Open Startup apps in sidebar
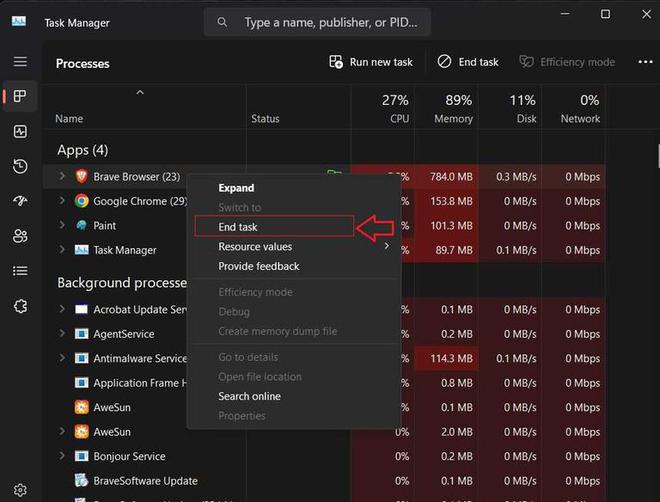Image resolution: width=660 pixels, height=502 pixels. click(x=20, y=201)
